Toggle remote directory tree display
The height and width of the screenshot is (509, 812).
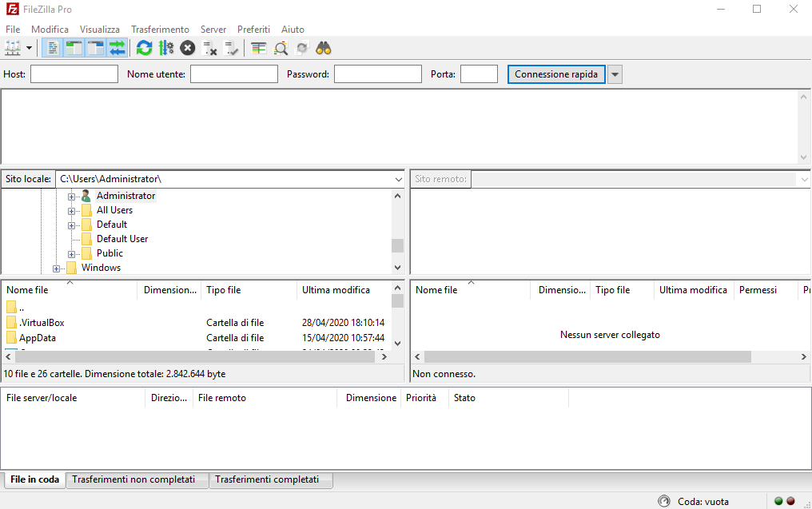coord(96,48)
